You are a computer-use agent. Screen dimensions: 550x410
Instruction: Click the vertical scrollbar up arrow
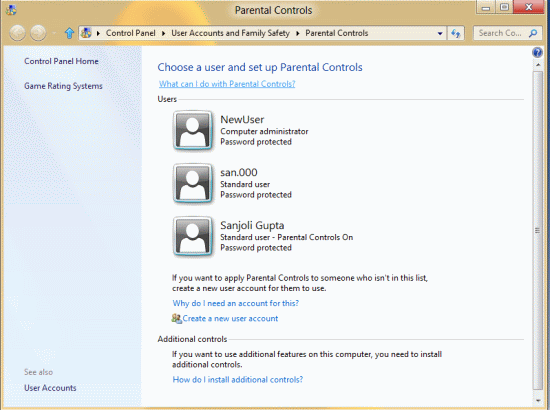click(538, 65)
